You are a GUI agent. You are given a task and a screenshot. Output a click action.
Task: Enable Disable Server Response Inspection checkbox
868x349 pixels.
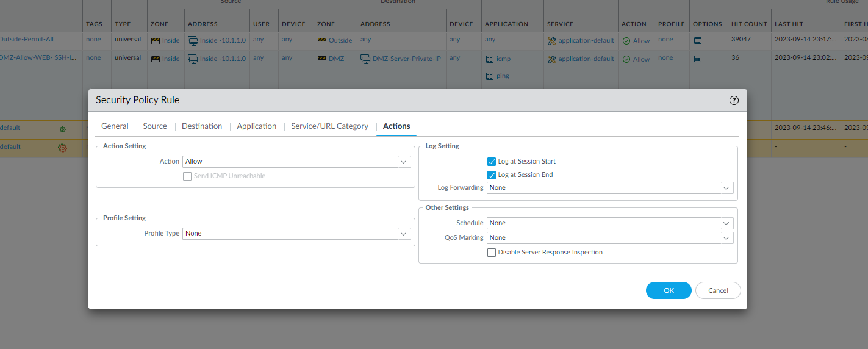point(492,253)
